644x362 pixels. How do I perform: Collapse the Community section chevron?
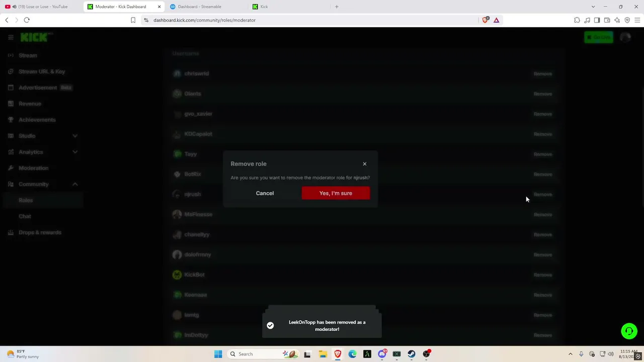point(75,184)
